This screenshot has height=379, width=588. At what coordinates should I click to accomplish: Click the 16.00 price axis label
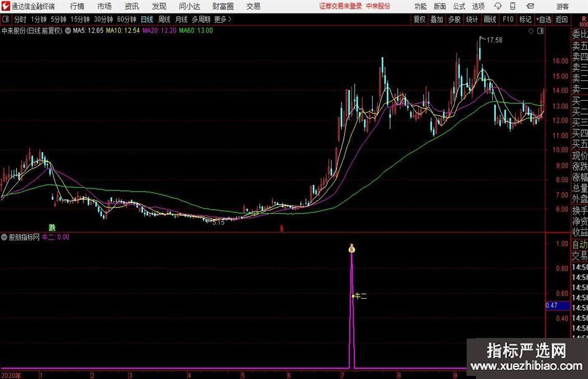pyautogui.click(x=560, y=61)
